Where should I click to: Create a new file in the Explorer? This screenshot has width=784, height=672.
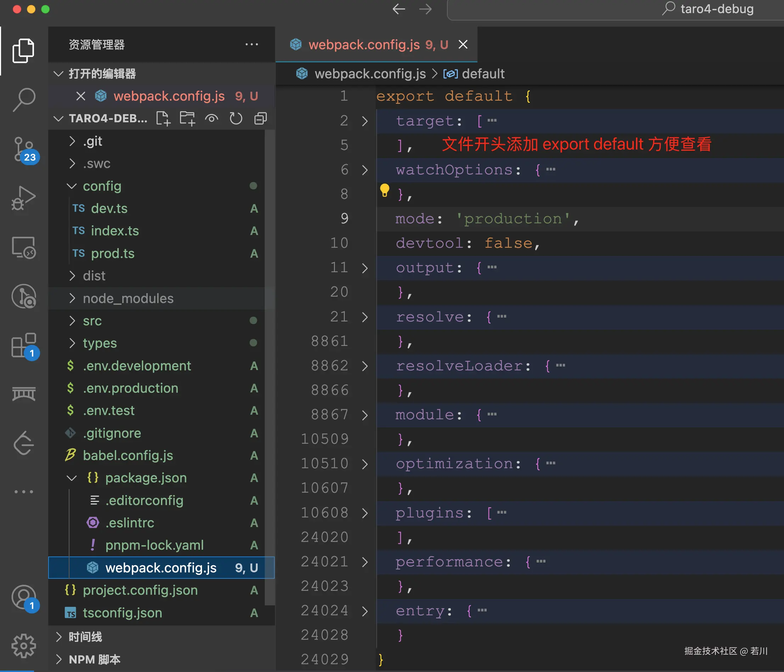click(x=163, y=118)
